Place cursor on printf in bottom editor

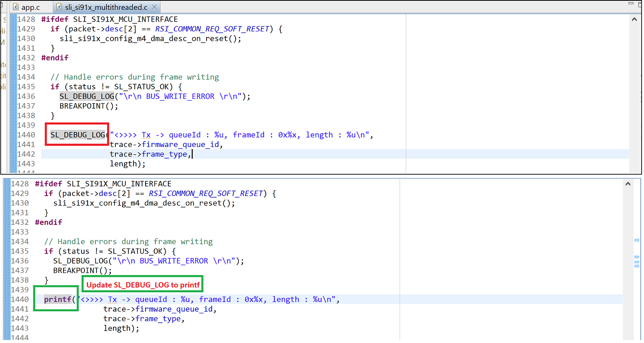(58, 300)
